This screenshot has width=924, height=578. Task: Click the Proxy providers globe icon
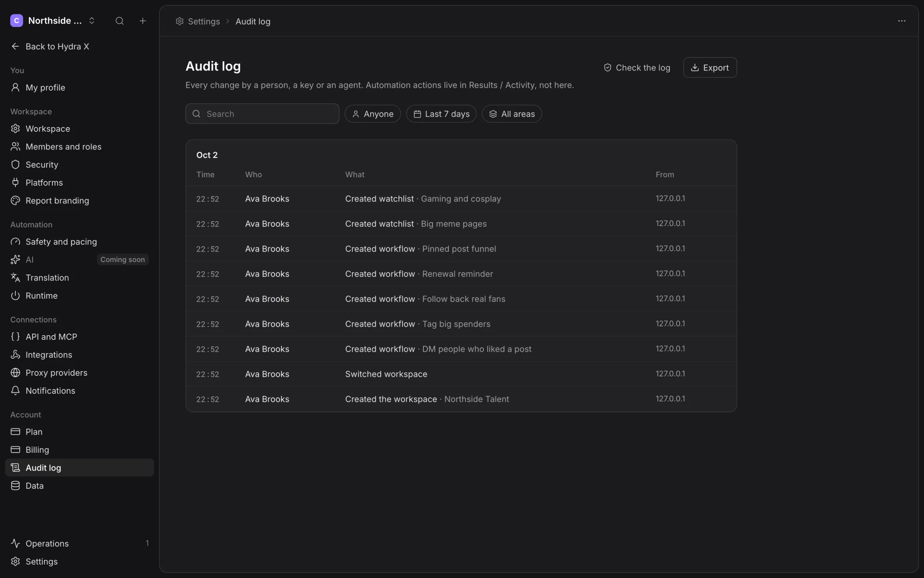(x=15, y=373)
